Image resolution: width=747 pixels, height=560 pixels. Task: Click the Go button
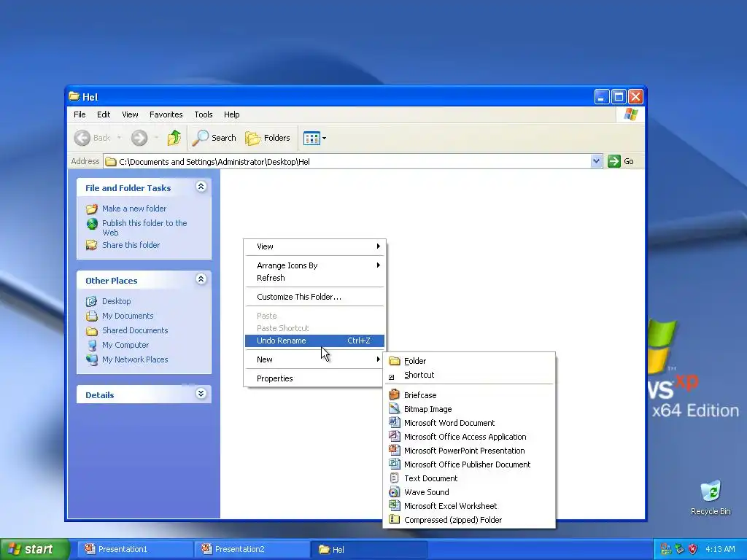[622, 161]
